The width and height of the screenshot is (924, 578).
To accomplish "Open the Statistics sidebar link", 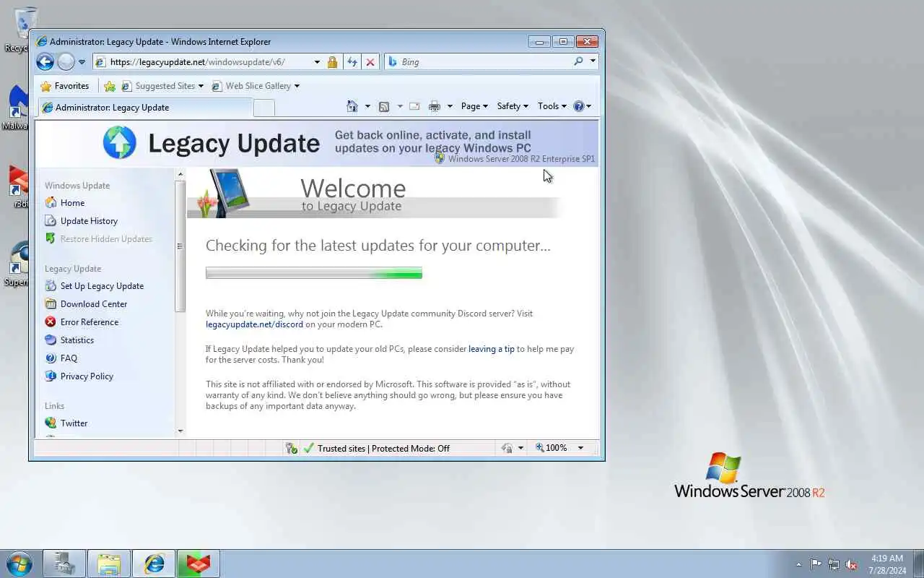I will click(x=77, y=340).
